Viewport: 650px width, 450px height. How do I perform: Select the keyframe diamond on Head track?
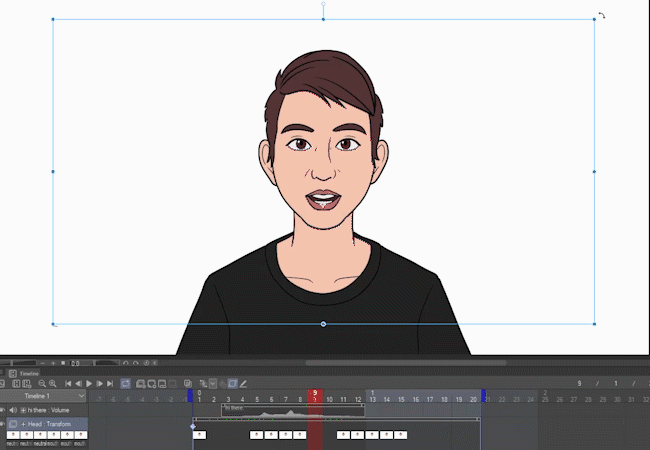pos(193,426)
